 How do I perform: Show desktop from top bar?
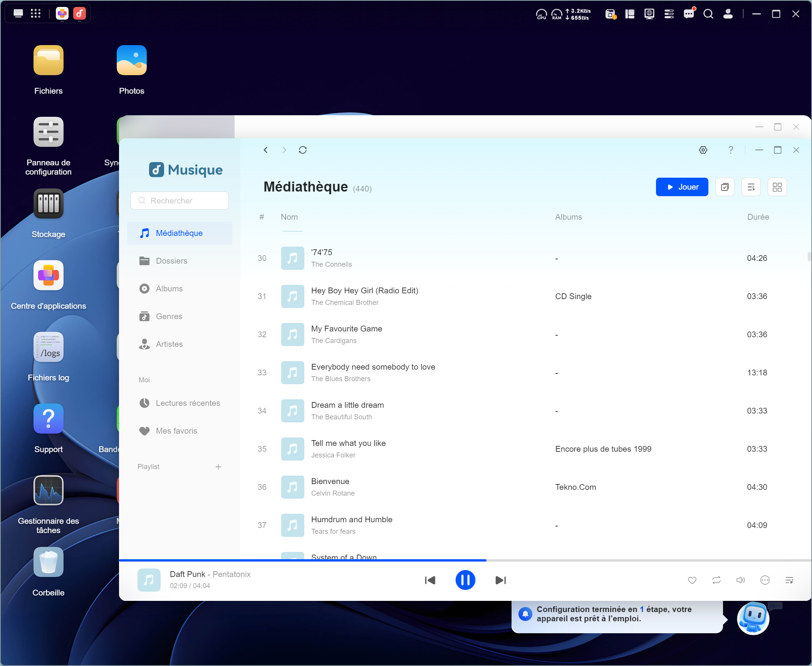(18, 13)
